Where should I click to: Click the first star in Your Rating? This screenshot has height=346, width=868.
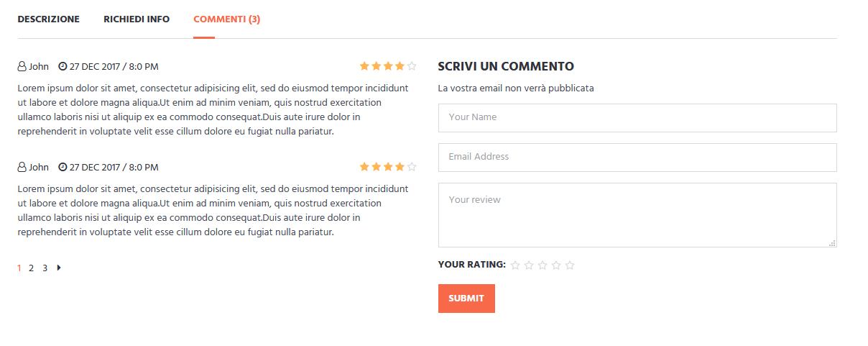(x=515, y=265)
